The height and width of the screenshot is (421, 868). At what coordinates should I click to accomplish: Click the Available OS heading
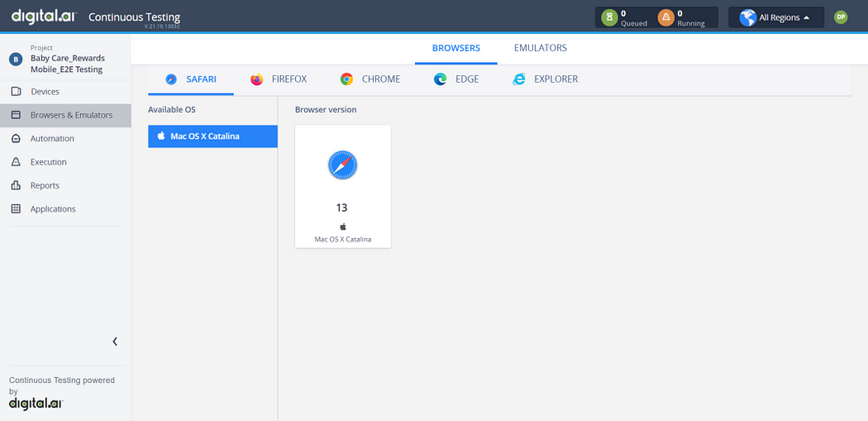click(x=172, y=110)
